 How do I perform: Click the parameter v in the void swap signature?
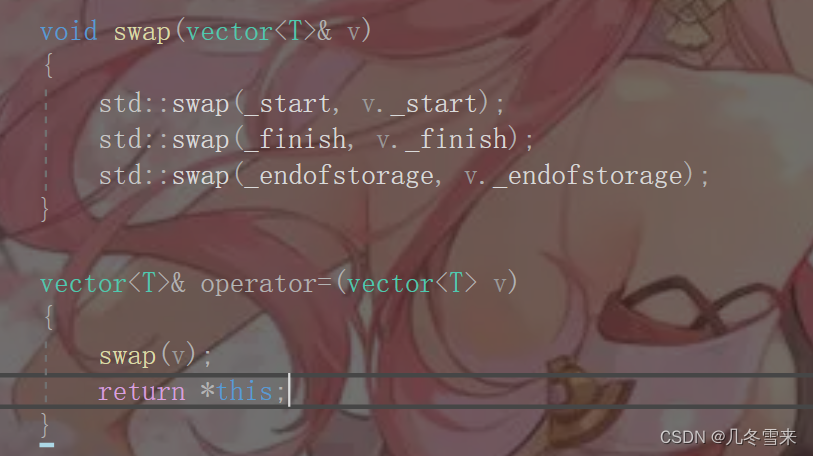tap(354, 33)
